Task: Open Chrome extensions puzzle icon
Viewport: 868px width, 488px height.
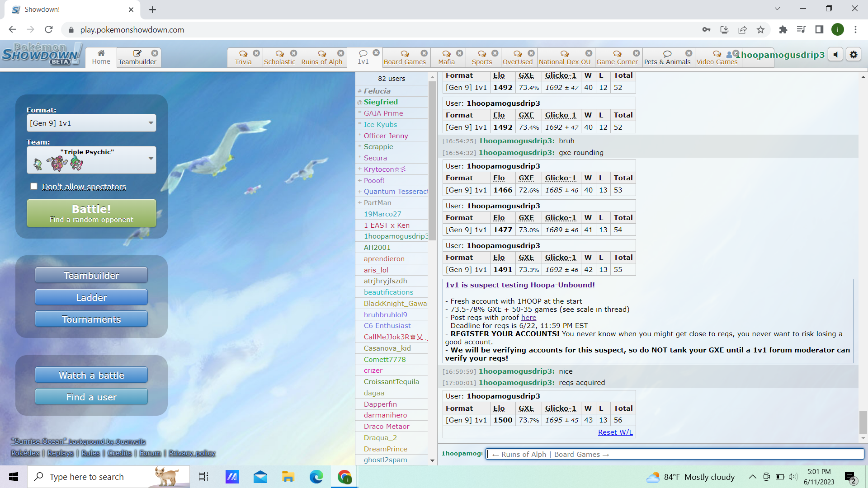Action: 783,30
